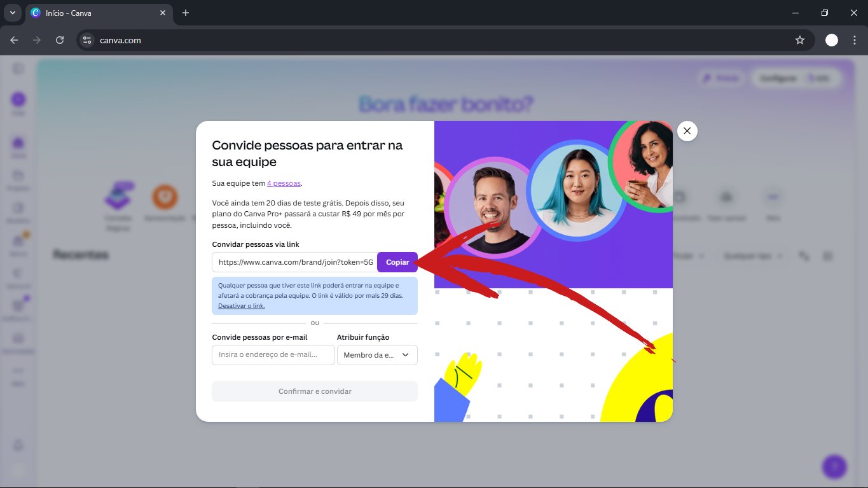
Task: Click the 'Desativar o link.' link
Action: (x=242, y=306)
